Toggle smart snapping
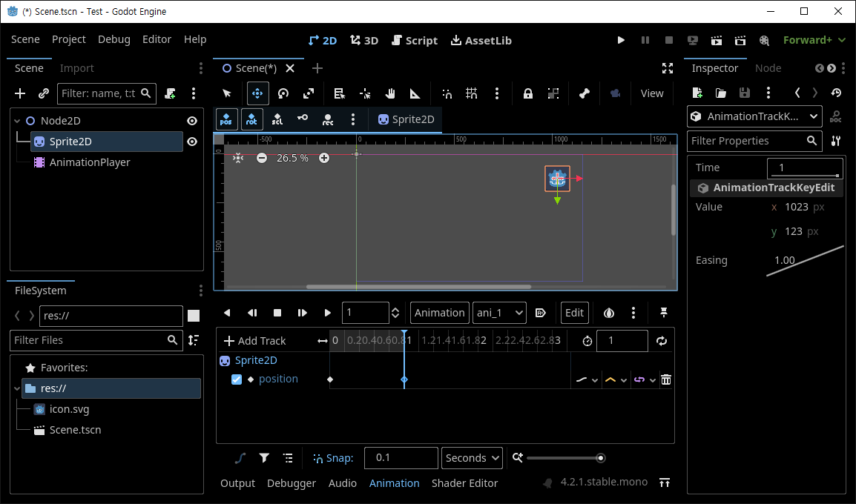The width and height of the screenshot is (856, 504). click(x=447, y=93)
